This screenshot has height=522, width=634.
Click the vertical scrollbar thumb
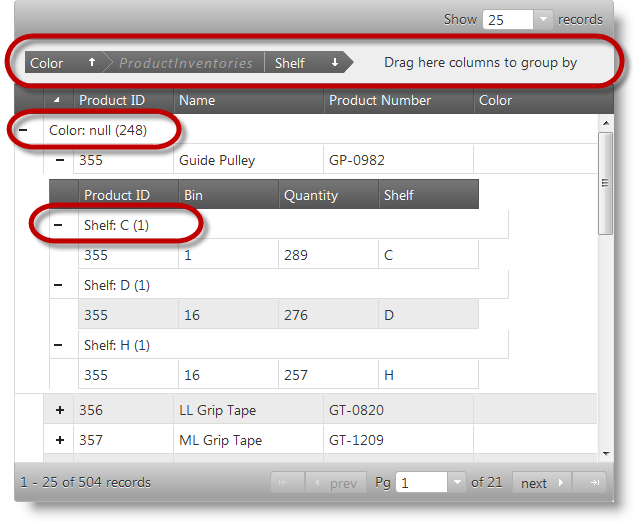point(605,183)
